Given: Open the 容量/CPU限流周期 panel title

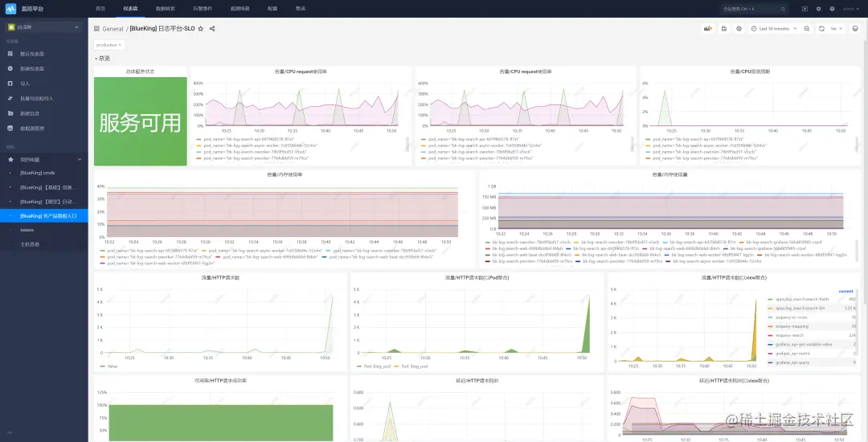Looking at the screenshot, I should (750, 72).
